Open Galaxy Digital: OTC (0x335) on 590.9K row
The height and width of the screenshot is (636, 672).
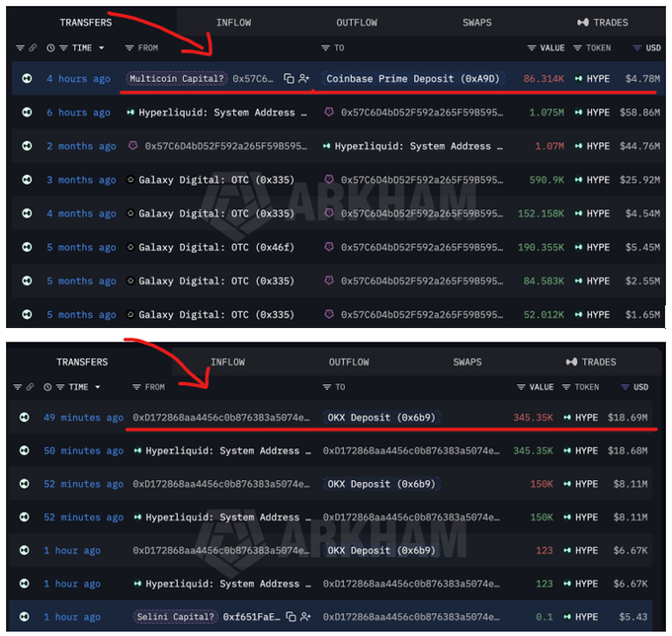(216, 180)
